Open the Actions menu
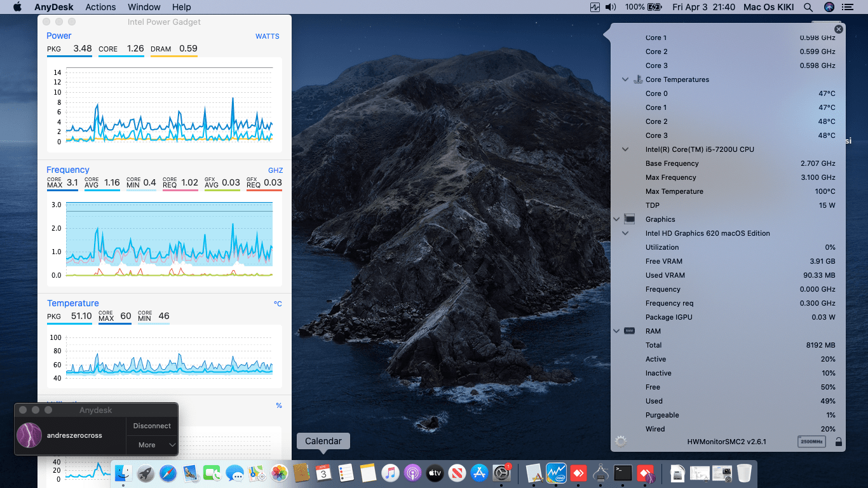Image resolution: width=868 pixels, height=488 pixels. [100, 7]
